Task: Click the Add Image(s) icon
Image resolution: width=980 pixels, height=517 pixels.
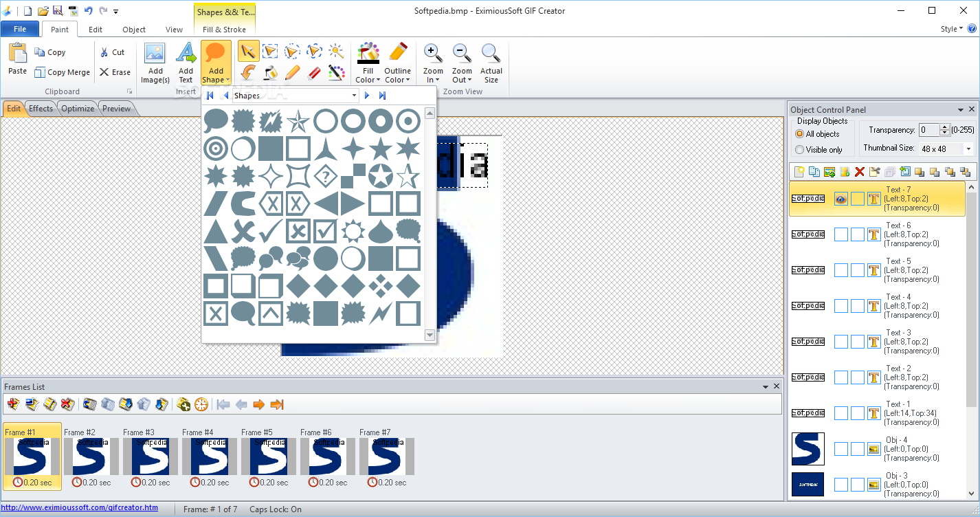Action: [155, 54]
